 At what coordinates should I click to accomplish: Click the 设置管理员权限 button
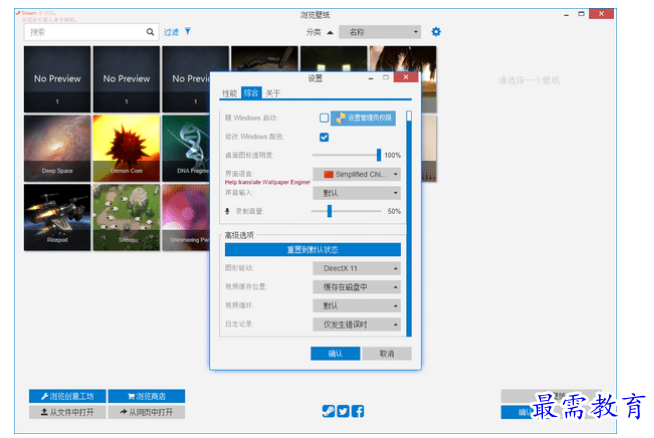(x=363, y=118)
